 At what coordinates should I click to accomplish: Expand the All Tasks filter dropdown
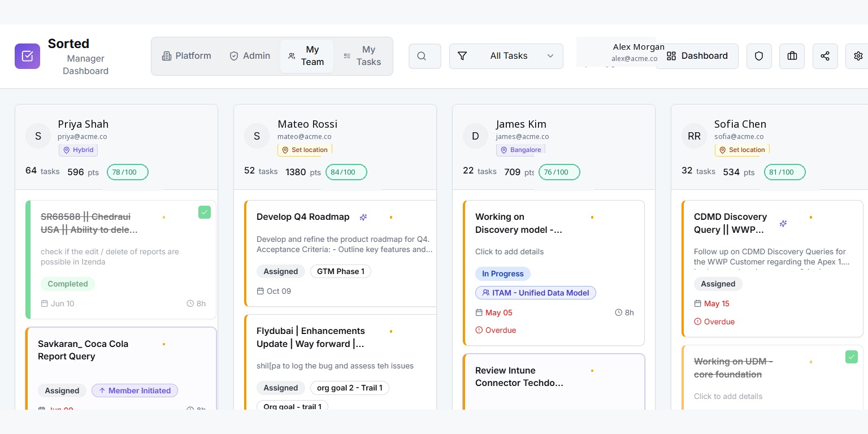[x=506, y=56]
